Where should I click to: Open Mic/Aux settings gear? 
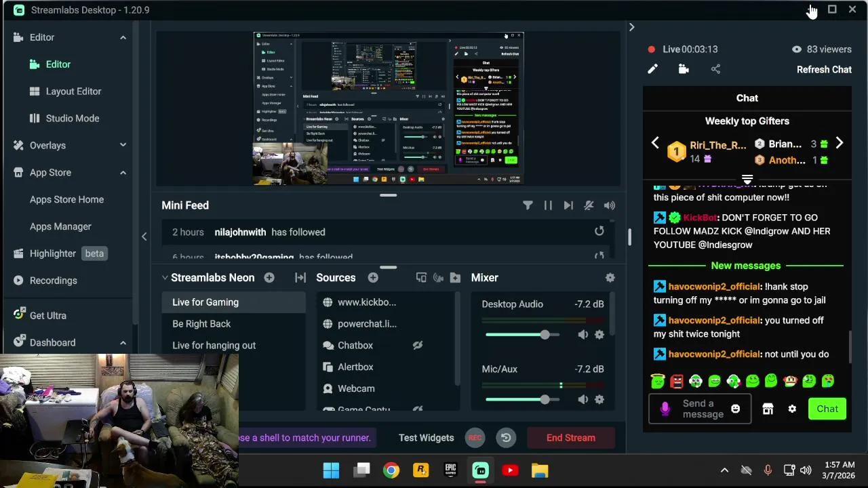[x=599, y=399]
